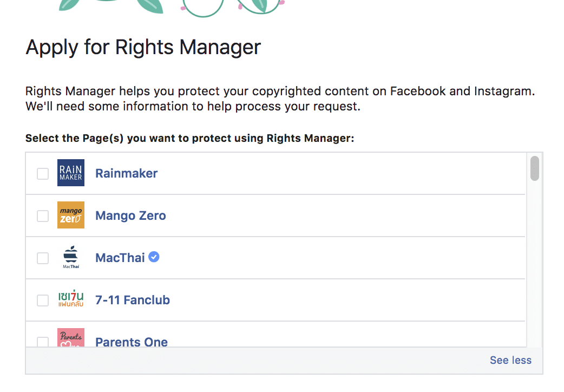The image size is (564, 392).
Task: Check the Parents One checkbox
Action: (x=42, y=342)
